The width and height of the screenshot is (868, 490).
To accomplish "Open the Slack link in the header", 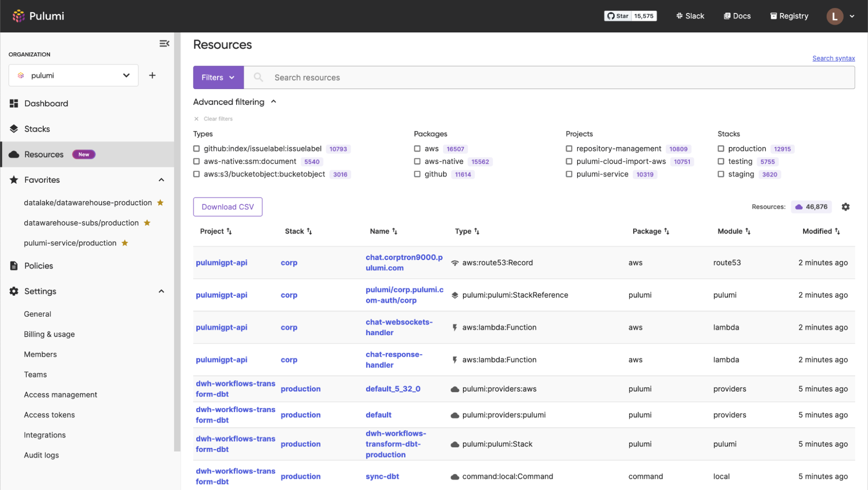I will click(x=690, y=16).
